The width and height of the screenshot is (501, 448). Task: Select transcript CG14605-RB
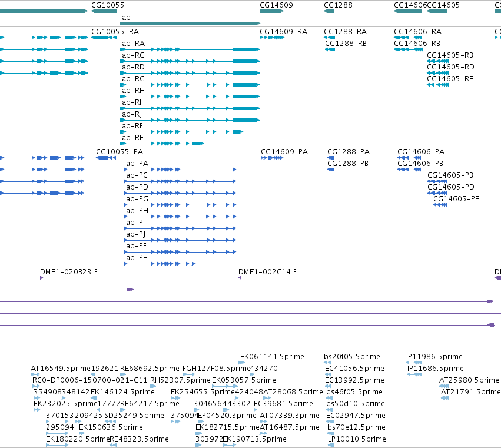click(450, 55)
